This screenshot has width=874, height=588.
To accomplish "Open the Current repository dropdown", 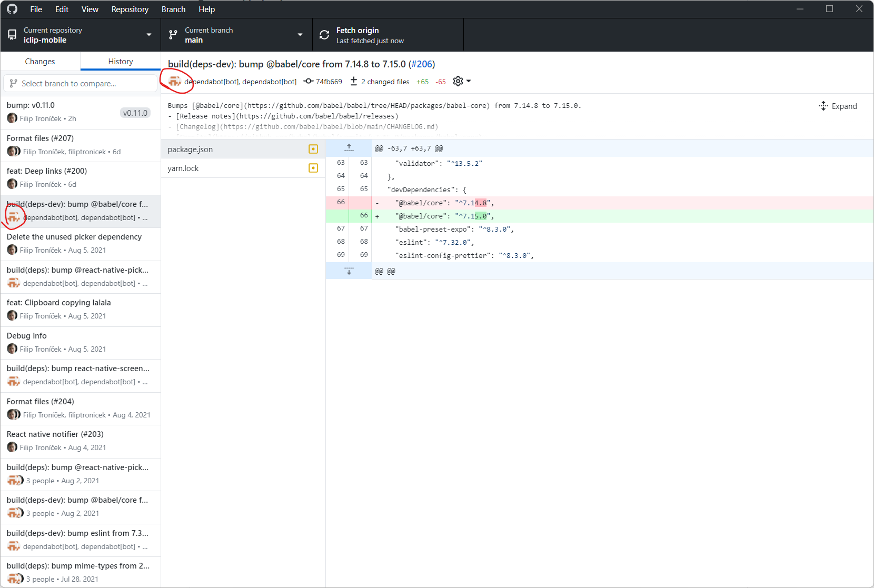I will (81, 35).
